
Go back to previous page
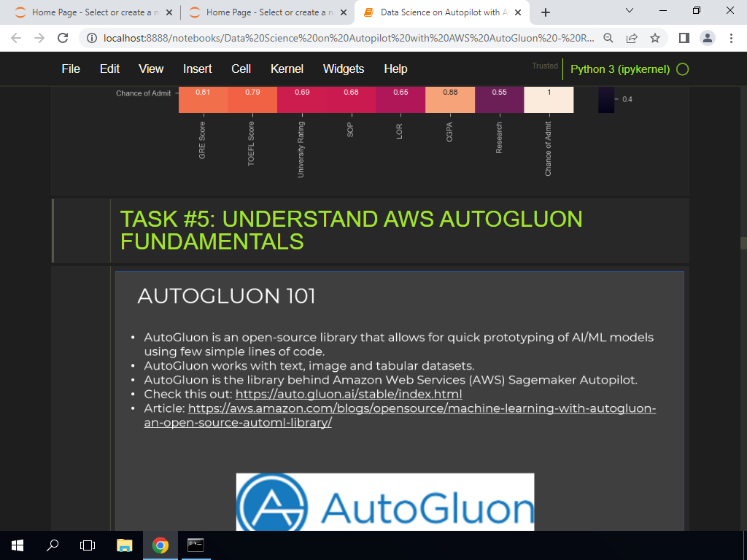pyautogui.click(x=16, y=38)
